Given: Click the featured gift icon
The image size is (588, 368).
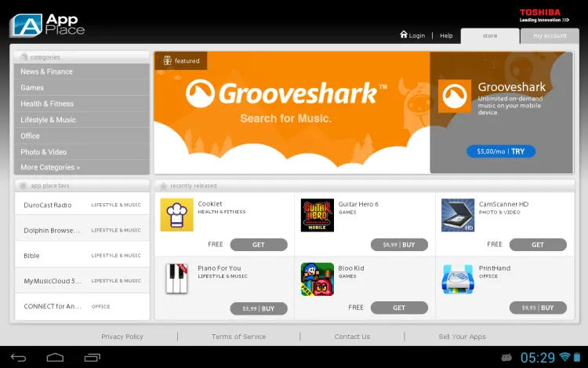Looking at the screenshot, I should (x=167, y=60).
